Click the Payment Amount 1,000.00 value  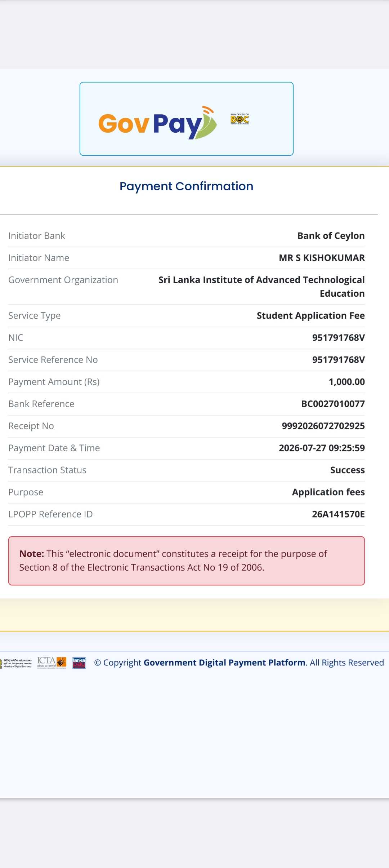point(346,382)
